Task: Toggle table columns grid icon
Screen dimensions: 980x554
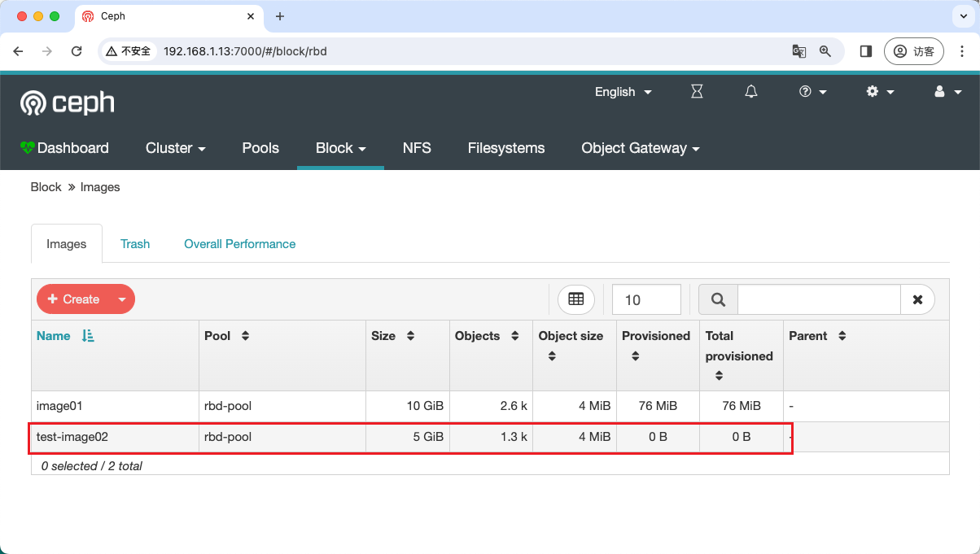Action: pyautogui.click(x=576, y=299)
